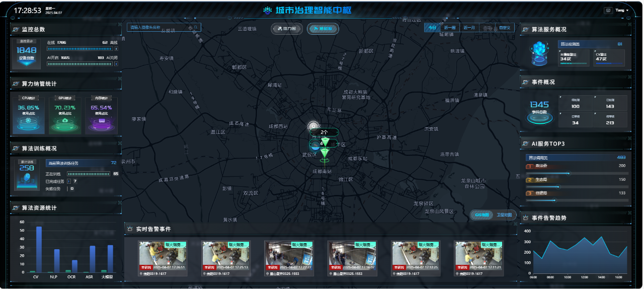The height and width of the screenshot is (289, 644).
Task: Switch map to 卫星地图 view
Action: 504,215
